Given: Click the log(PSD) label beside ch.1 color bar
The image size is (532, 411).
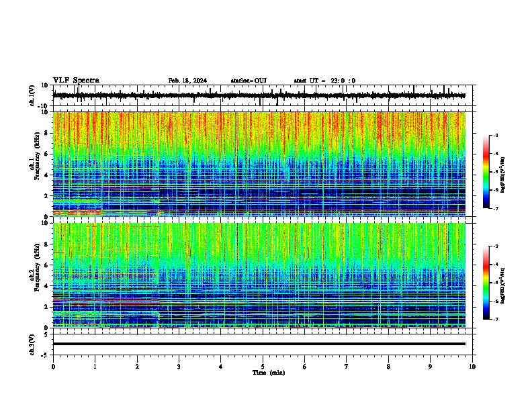Looking at the screenshot, I should 502,175.
